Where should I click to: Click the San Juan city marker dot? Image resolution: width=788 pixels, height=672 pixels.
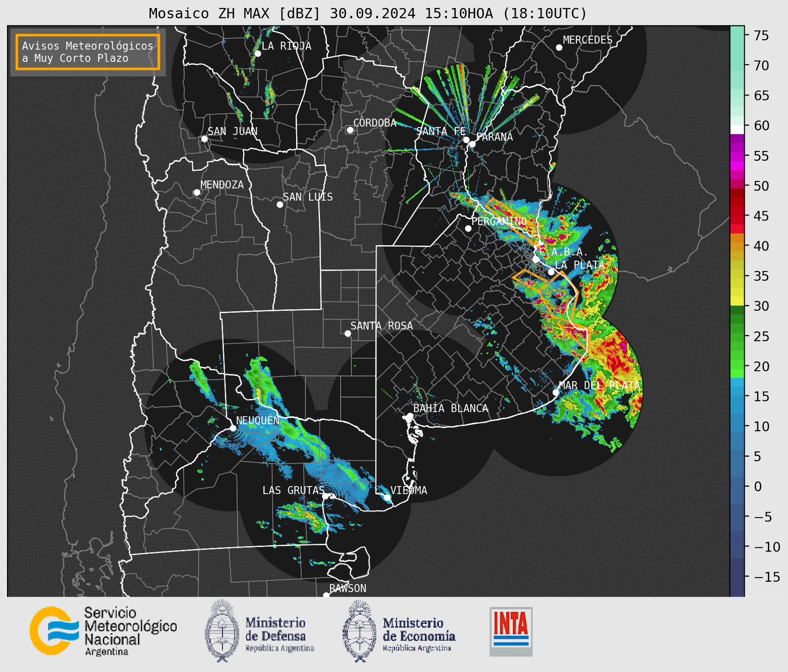204,139
